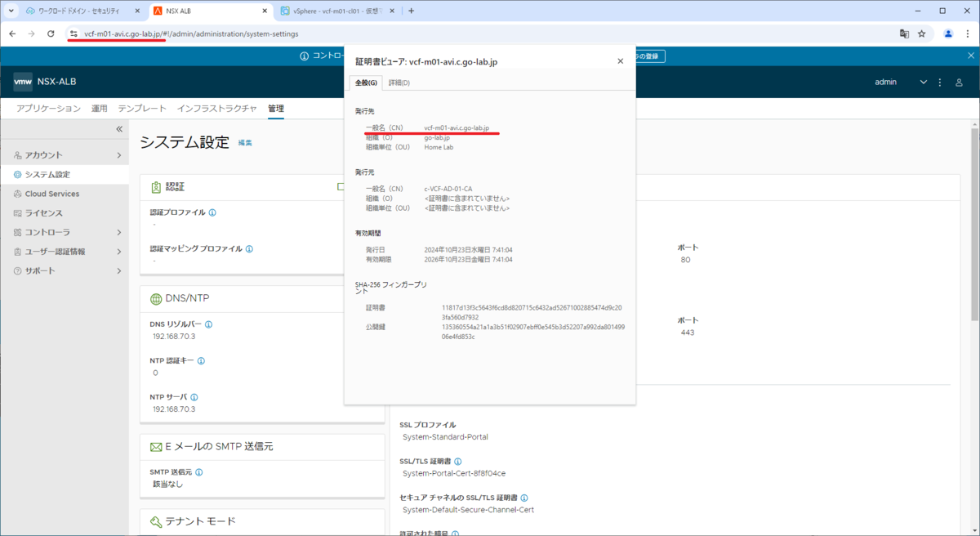Open the テンプレート top menu
This screenshot has height=536, width=980.
tap(142, 108)
